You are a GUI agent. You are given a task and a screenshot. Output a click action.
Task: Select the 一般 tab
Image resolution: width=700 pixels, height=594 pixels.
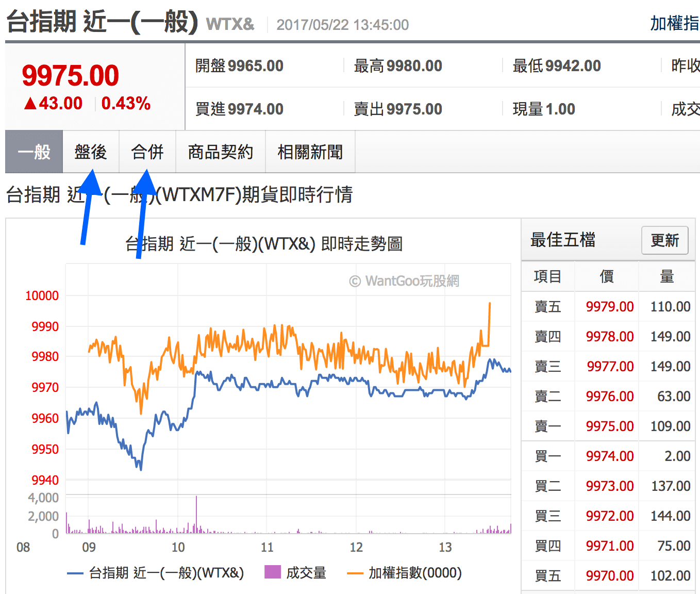point(34,152)
